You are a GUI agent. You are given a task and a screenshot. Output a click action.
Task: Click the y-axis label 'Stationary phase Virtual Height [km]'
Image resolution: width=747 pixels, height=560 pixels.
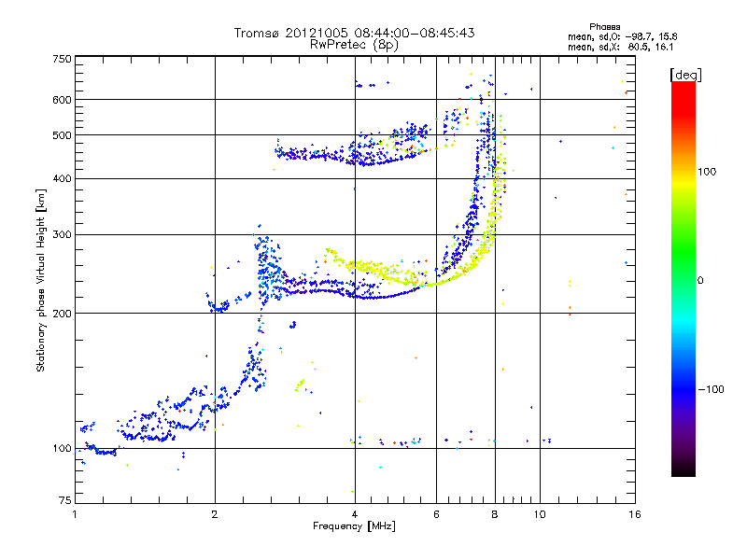coord(40,280)
